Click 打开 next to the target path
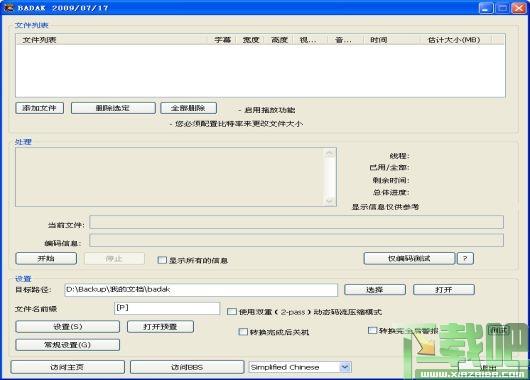The height and width of the screenshot is (380, 530). point(444,290)
